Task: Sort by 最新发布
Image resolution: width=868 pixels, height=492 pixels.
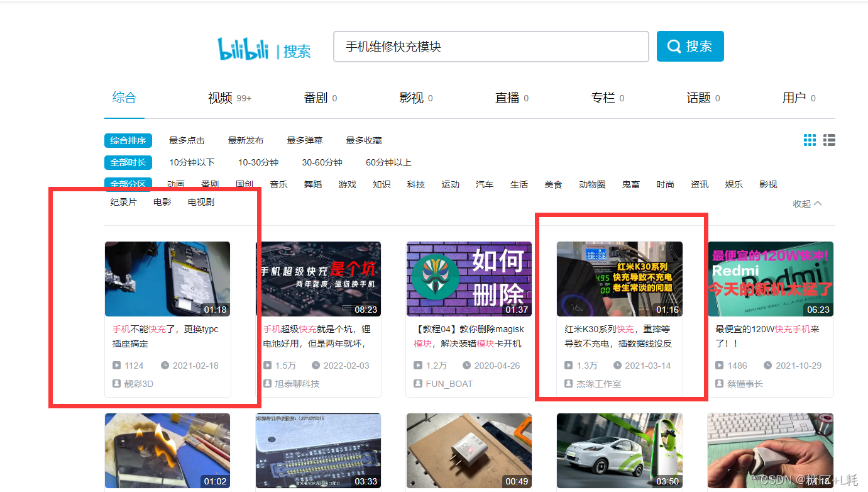Action: pyautogui.click(x=246, y=140)
